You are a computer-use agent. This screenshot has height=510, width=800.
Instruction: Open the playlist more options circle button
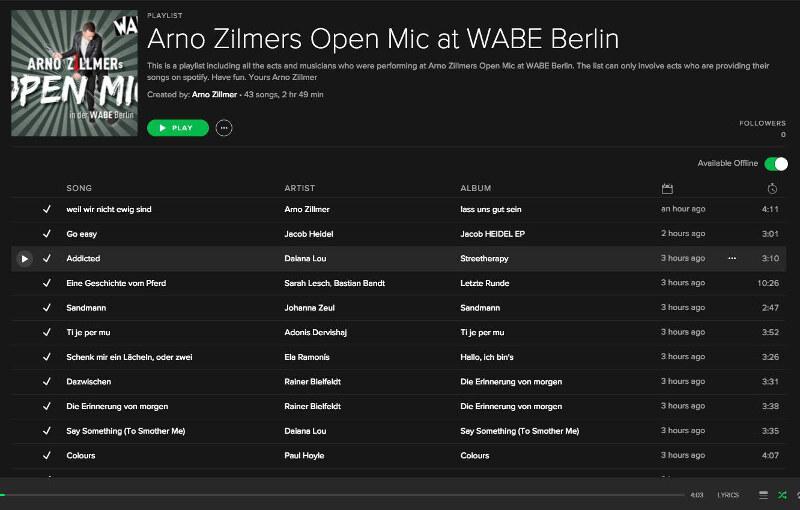point(224,128)
